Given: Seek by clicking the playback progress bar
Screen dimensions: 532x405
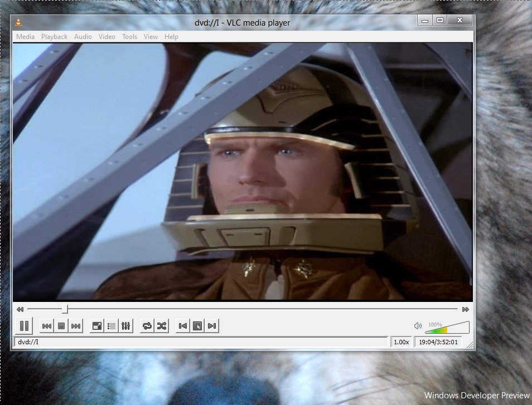Looking at the screenshot, I should pyautogui.click(x=243, y=309).
